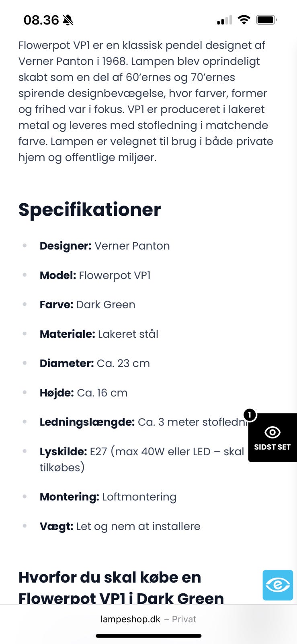The image size is (297, 644).
Task: Tap the silent mode bell icon
Action: (x=68, y=20)
